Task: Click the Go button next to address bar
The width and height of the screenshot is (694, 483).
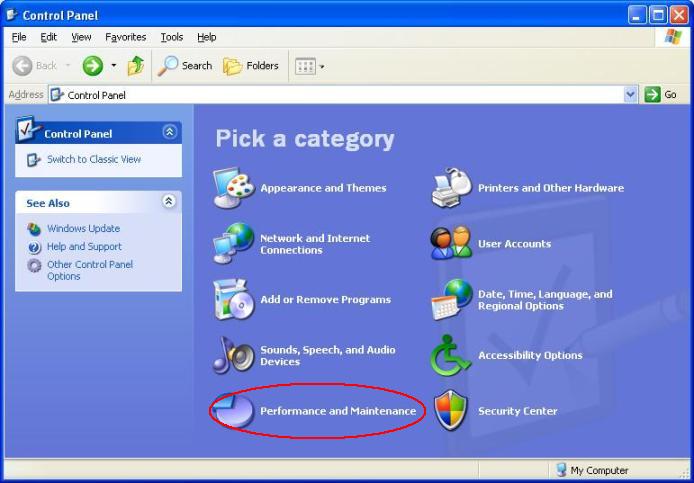Action: (661, 94)
